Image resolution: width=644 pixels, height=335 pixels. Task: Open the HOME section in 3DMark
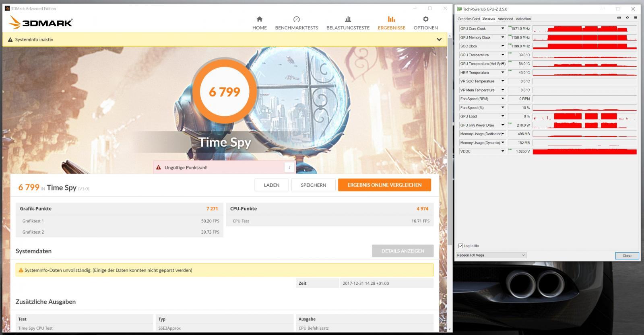(259, 23)
